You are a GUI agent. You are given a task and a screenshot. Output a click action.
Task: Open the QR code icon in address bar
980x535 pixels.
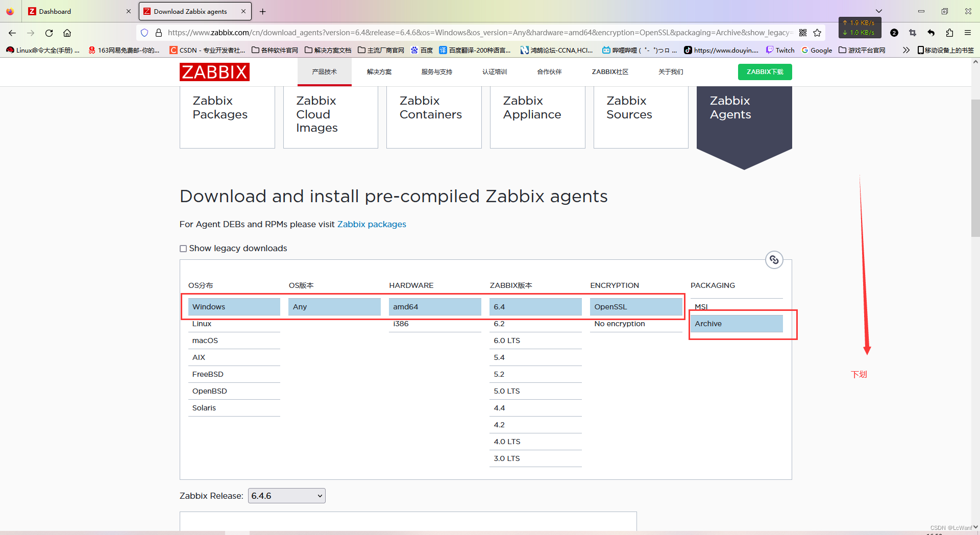pyautogui.click(x=803, y=33)
